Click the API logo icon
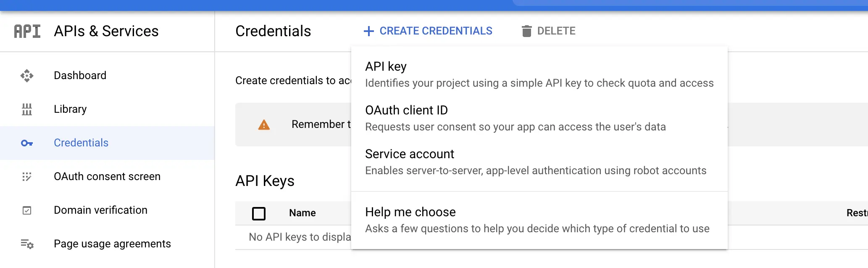This screenshot has width=868, height=268. coord(27,31)
